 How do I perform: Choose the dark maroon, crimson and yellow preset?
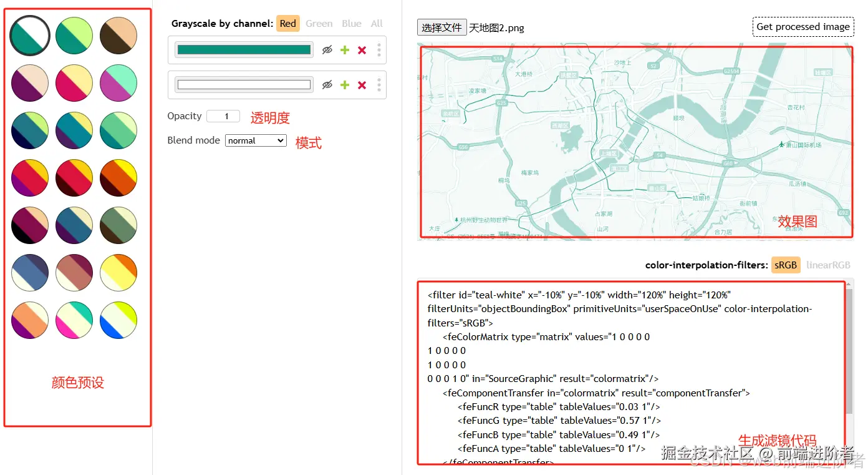[74, 177]
